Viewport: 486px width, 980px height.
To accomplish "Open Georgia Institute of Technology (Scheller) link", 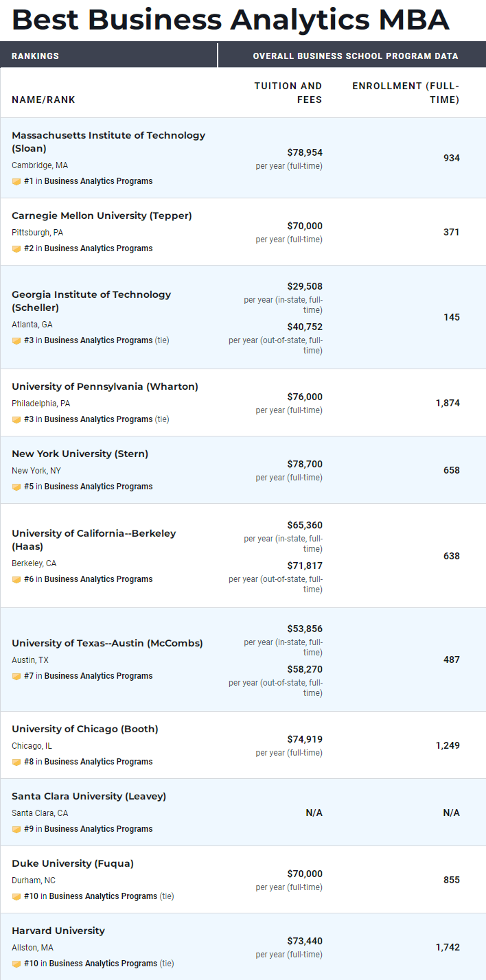I will (91, 301).
